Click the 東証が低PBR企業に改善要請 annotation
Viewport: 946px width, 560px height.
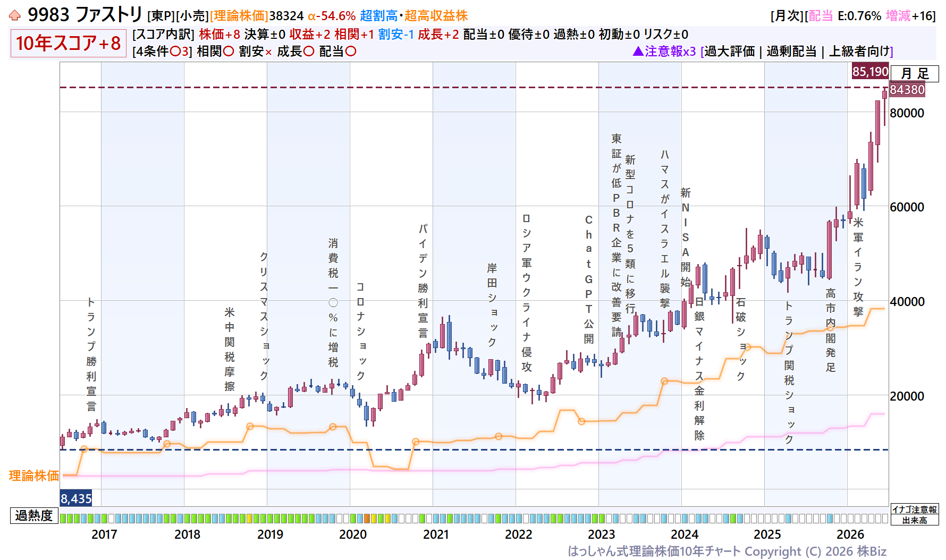click(616, 235)
